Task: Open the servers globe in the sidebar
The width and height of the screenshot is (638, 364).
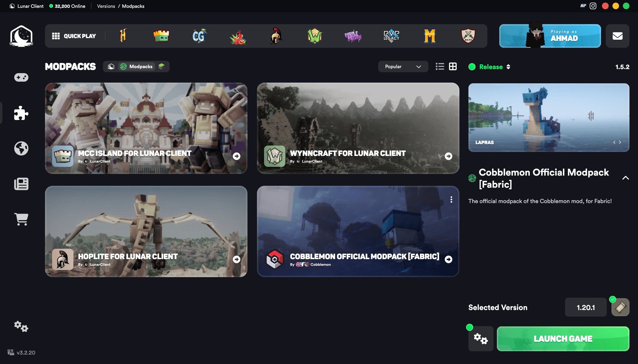Action: pos(21,148)
